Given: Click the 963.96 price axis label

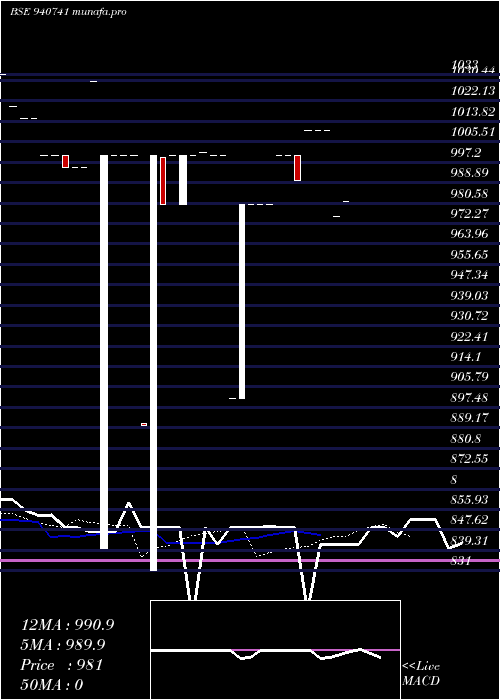Looking at the screenshot, I should click(469, 234).
